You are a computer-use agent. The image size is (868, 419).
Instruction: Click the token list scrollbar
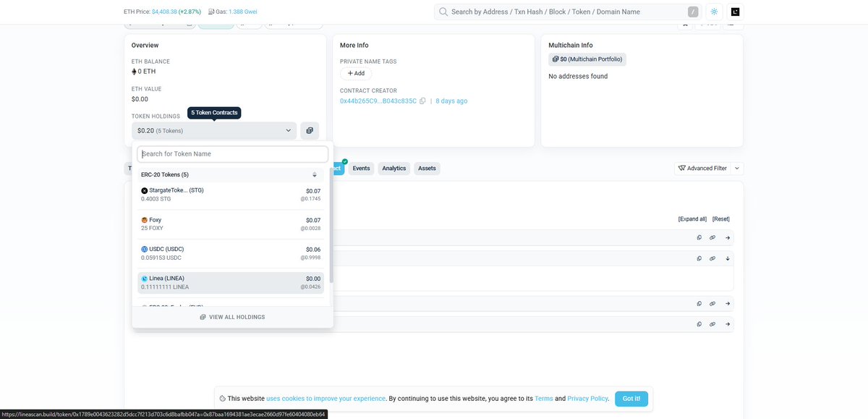[331, 224]
